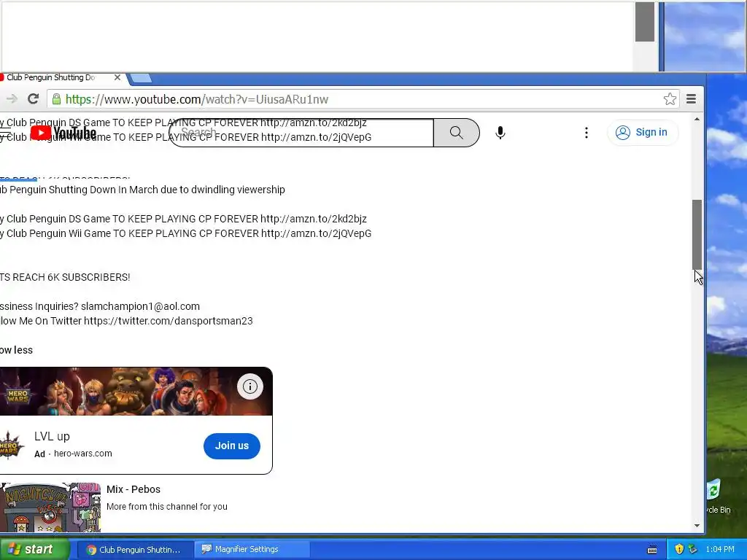The width and height of the screenshot is (747, 560).
Task: Select the Chrome Club Penguin taskbar button
Action: tap(134, 549)
